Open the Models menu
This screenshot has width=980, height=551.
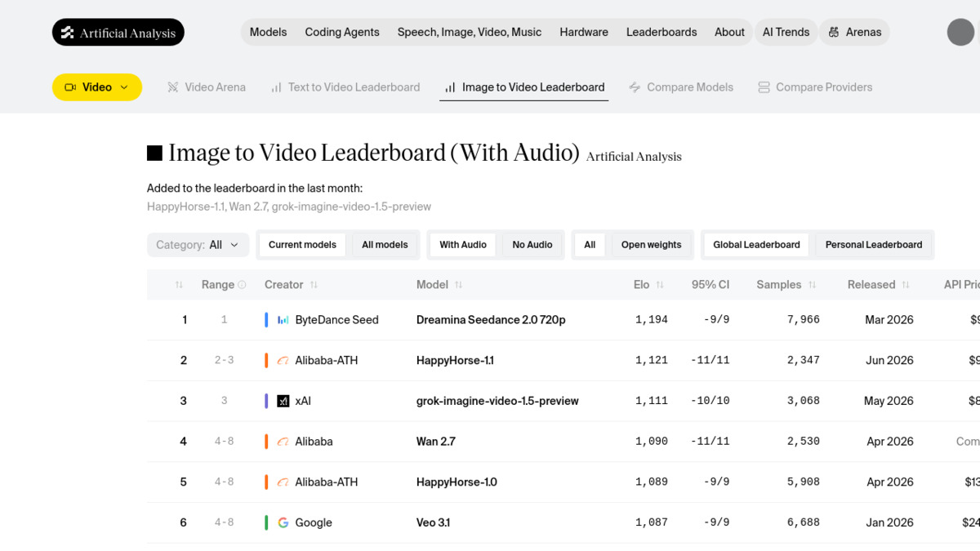point(268,33)
